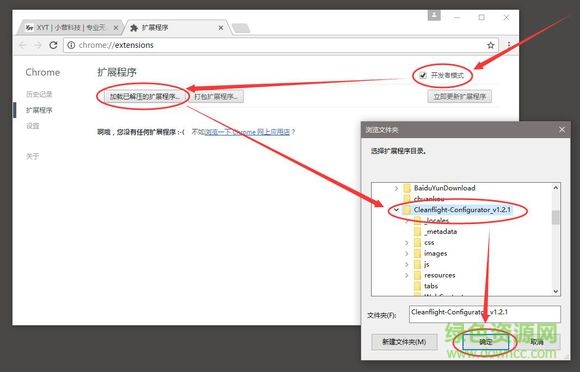
Task: Click 立即更新扩展程序 button
Action: 459,97
